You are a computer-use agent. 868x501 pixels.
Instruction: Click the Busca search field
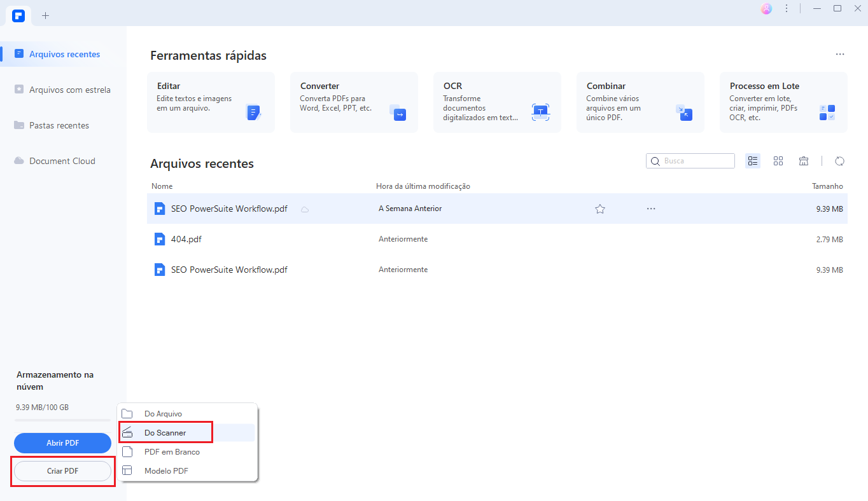pos(690,161)
